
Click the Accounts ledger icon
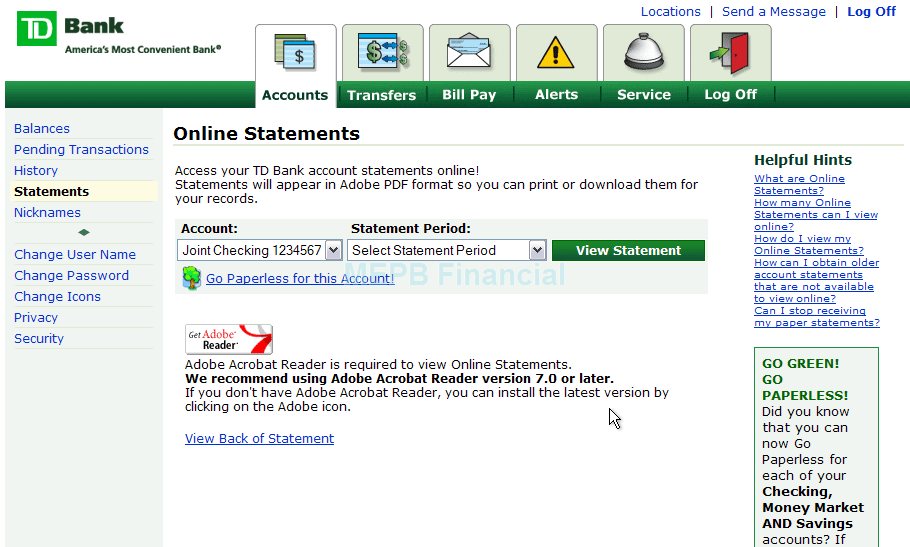[x=295, y=53]
